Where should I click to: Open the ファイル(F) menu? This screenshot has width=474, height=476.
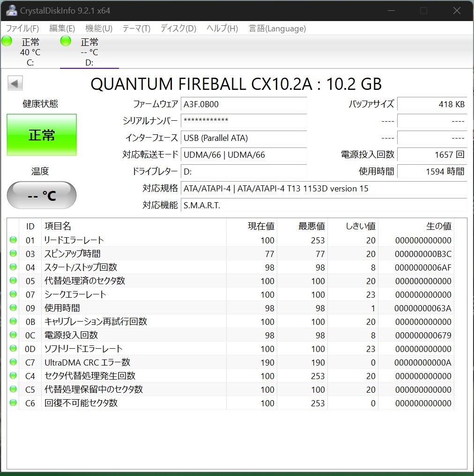[x=22, y=29]
